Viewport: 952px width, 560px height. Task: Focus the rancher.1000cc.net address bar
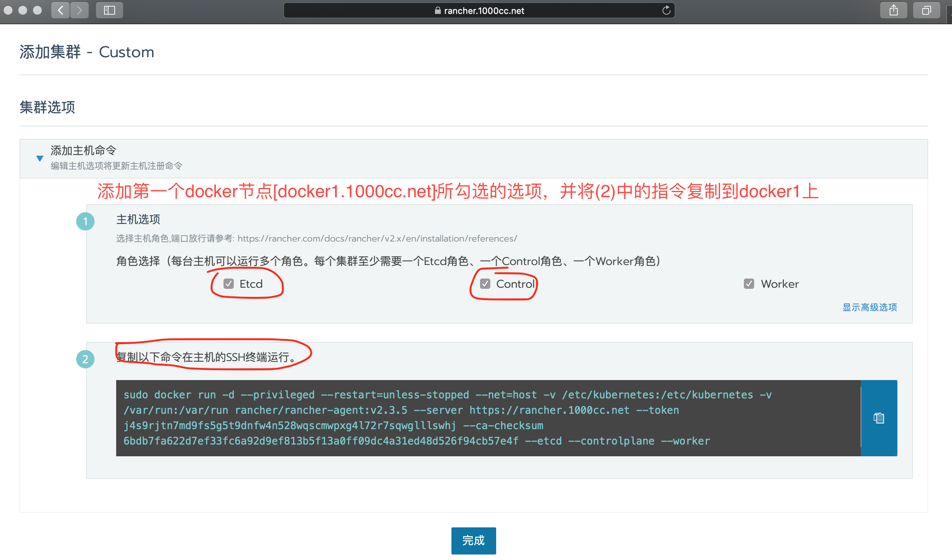[x=479, y=11]
